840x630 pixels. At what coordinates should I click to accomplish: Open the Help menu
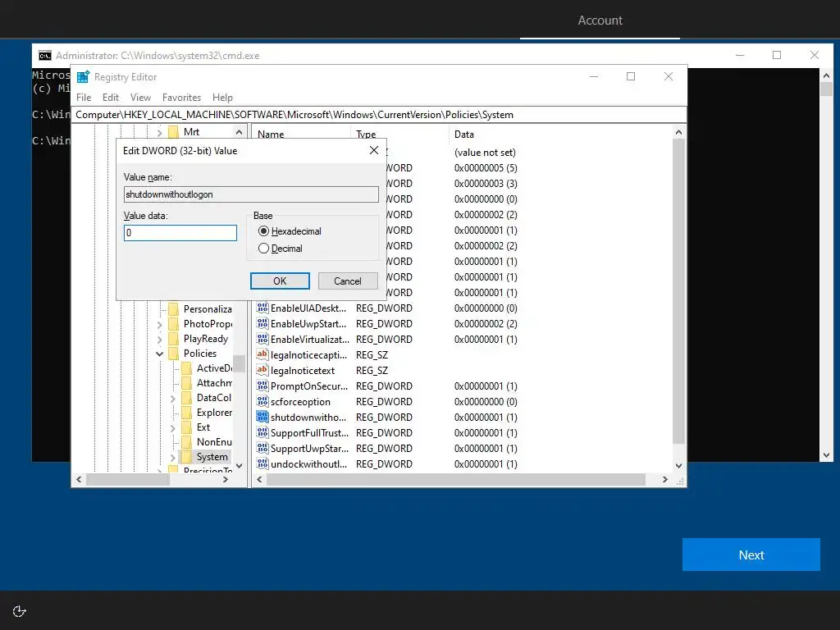click(222, 98)
